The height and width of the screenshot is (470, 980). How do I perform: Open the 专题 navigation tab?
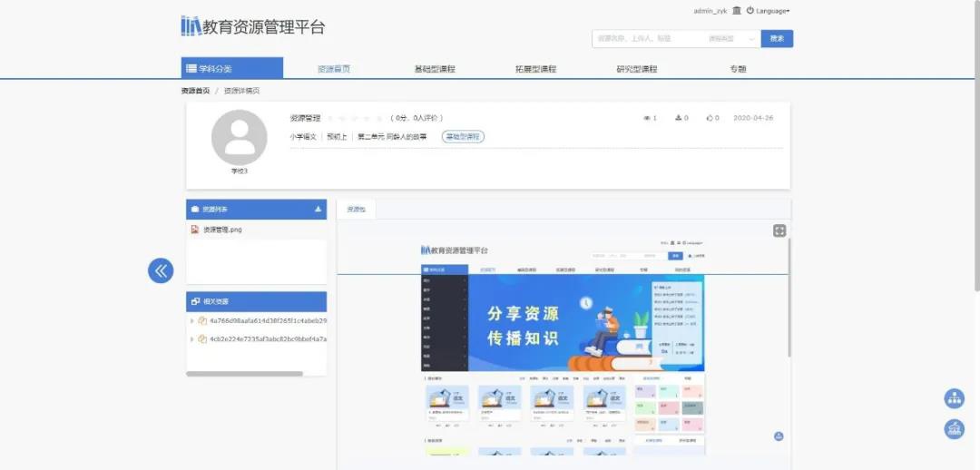(738, 69)
